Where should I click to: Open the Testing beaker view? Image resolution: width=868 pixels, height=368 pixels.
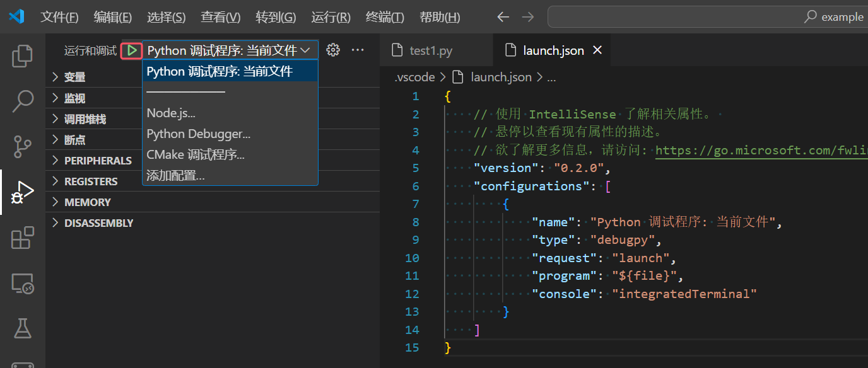[23, 328]
